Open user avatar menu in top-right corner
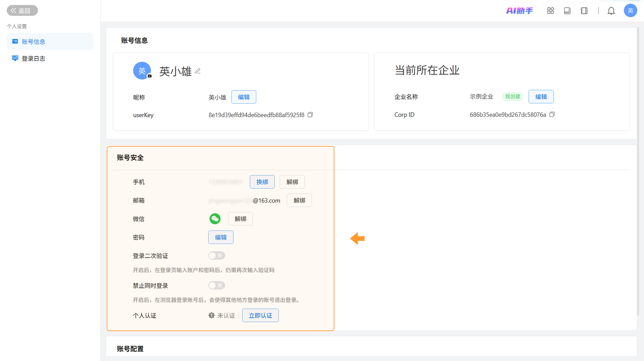Image resolution: width=644 pixels, height=361 pixels. (x=630, y=11)
